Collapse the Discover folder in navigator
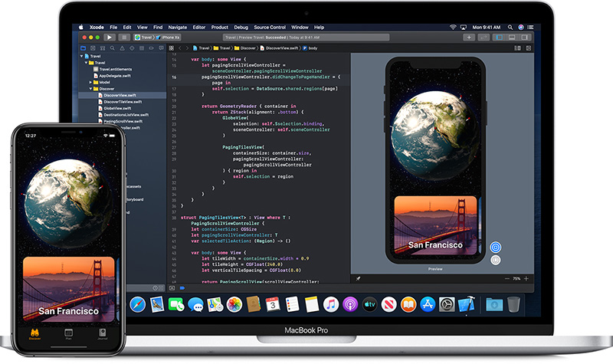613x364 pixels. coord(92,89)
